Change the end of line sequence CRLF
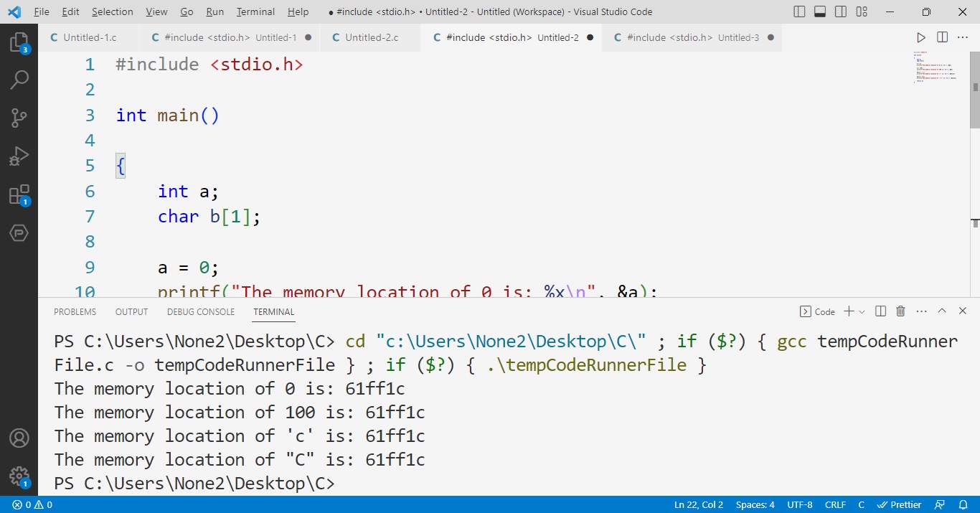Viewport: 980px width, 513px height. click(835, 504)
